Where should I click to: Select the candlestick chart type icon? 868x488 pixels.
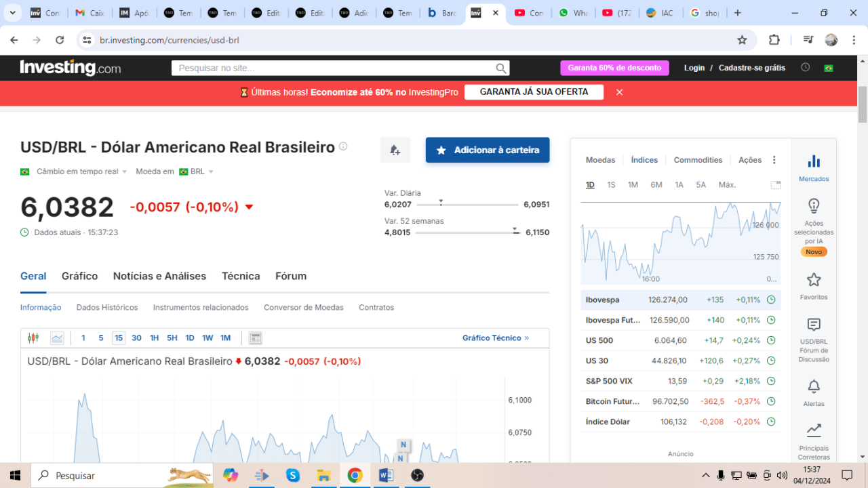coord(33,338)
